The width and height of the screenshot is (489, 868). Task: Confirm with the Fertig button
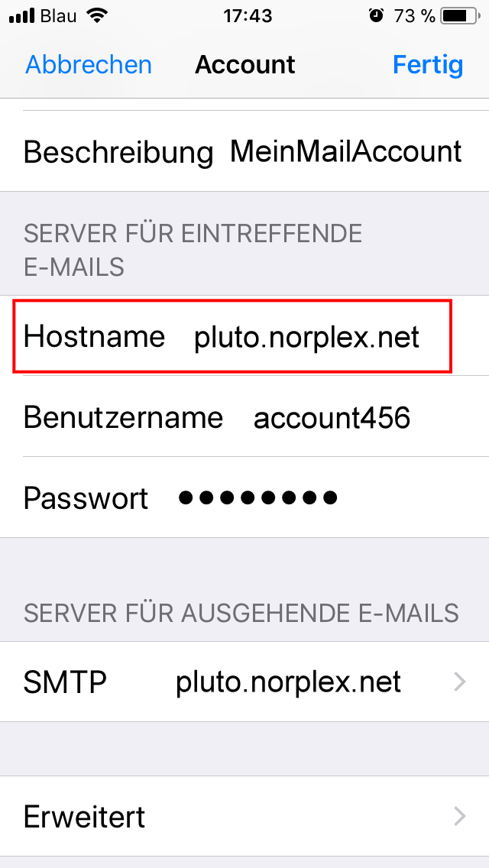tap(428, 65)
